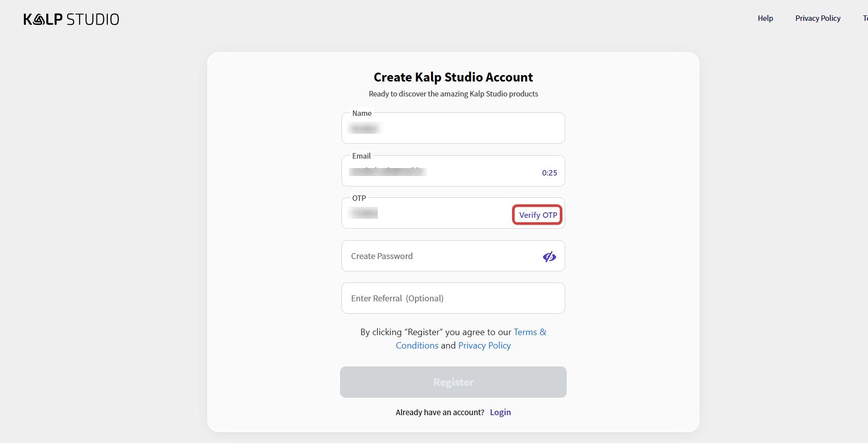Click the "Email" field label
The width and height of the screenshot is (868, 443).
[361, 156]
